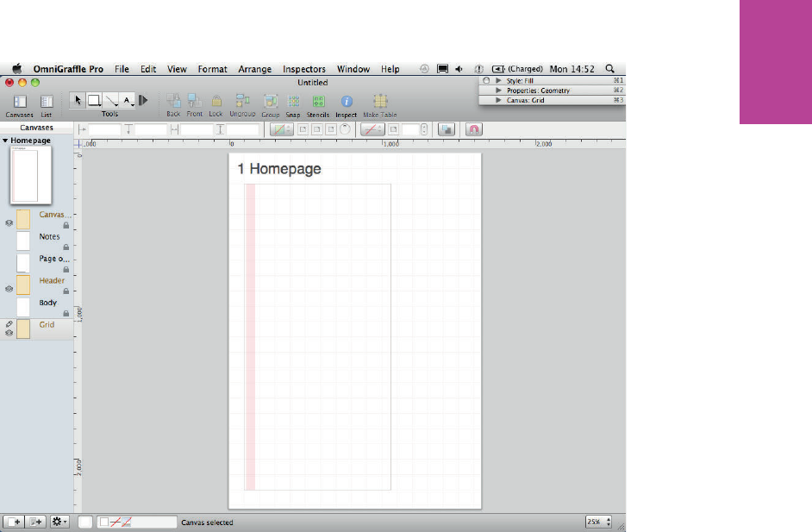
Task: Open the Stencils window
Action: tap(318, 101)
